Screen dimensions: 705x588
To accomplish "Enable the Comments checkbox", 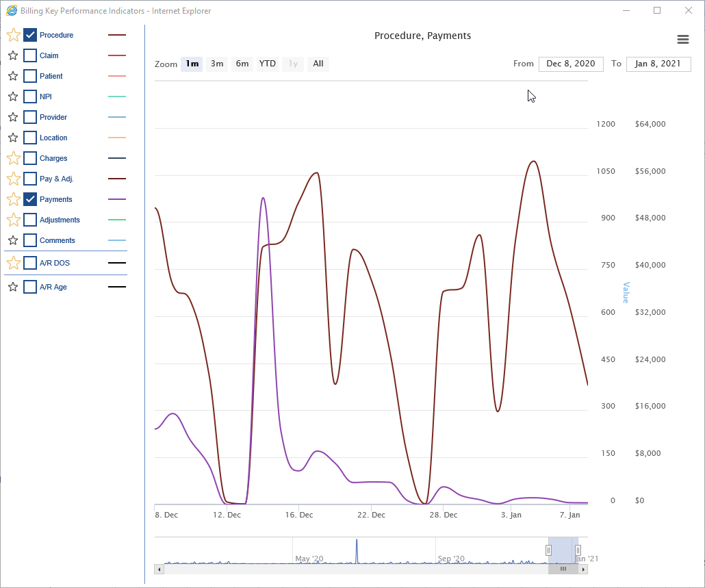I will (x=30, y=240).
